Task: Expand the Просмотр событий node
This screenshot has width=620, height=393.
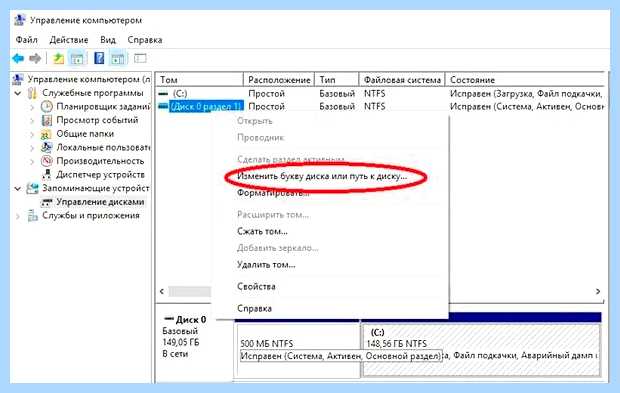Action: (x=32, y=120)
